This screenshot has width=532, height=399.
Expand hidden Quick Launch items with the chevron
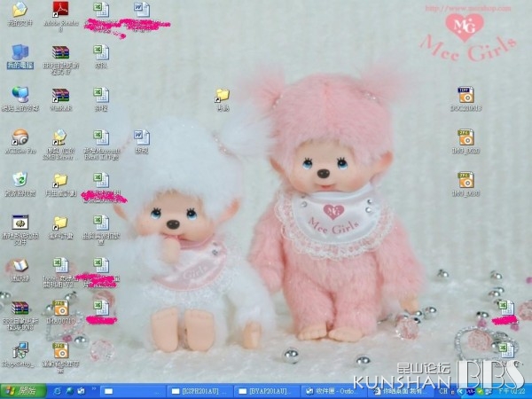94,390
